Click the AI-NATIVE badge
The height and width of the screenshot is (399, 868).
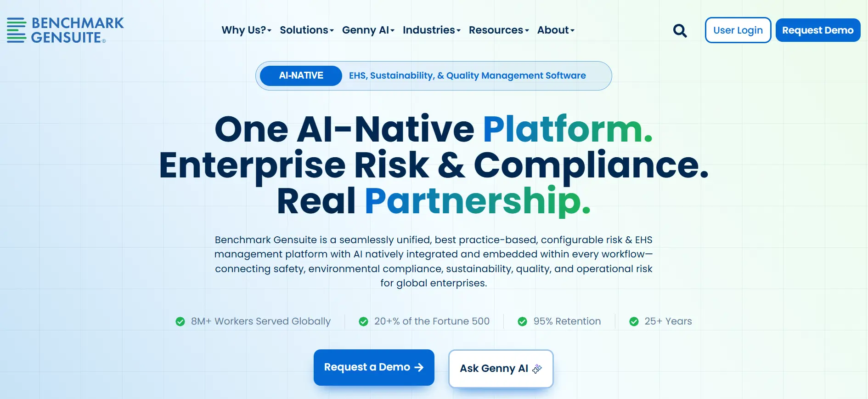[x=301, y=76]
